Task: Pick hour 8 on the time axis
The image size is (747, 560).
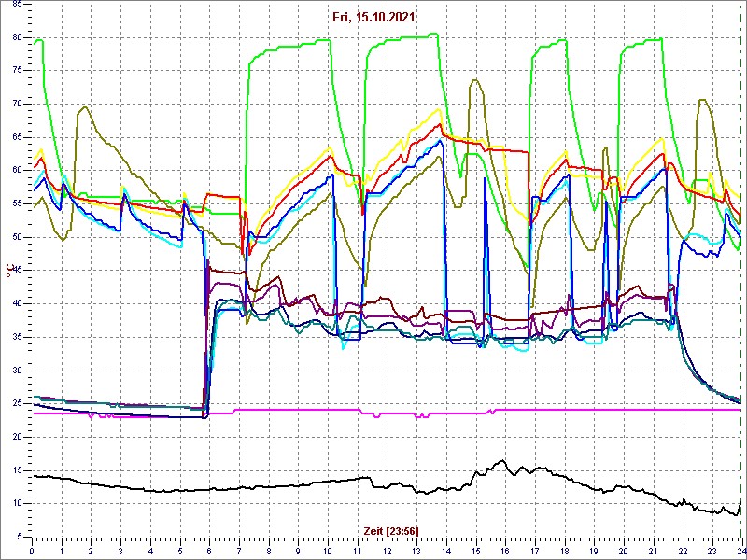Action: (268, 551)
